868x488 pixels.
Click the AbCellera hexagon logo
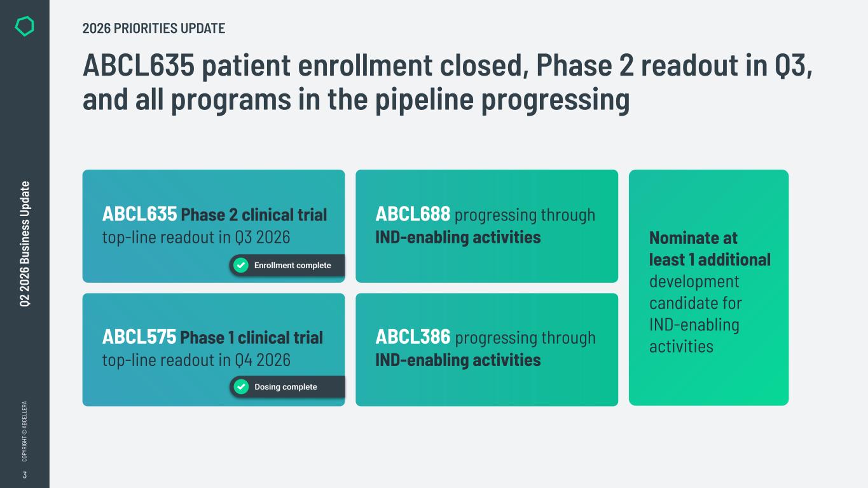(24, 26)
